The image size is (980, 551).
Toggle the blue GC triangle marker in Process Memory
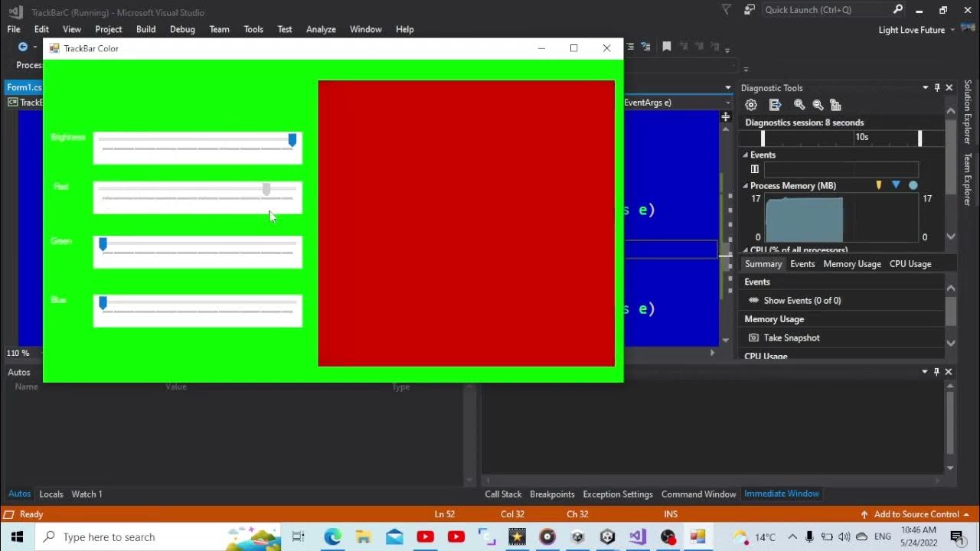coord(896,185)
